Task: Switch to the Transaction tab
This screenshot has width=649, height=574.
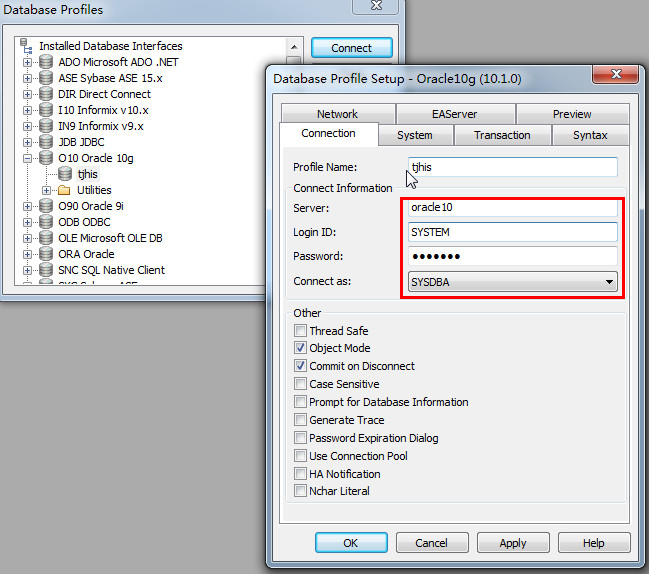Action: tap(502, 135)
